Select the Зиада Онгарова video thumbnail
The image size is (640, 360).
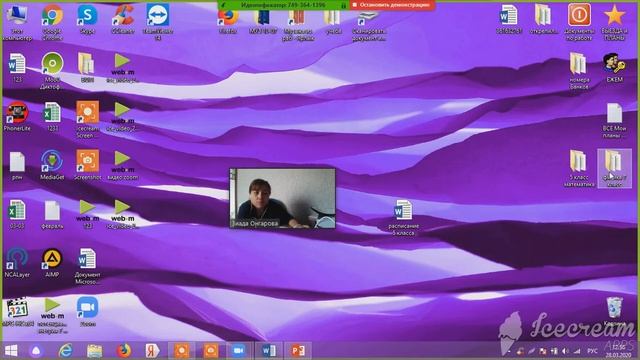[x=282, y=198]
